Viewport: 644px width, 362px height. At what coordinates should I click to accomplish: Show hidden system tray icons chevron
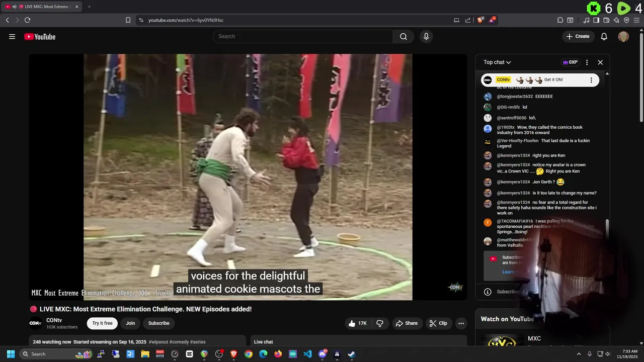(x=578, y=354)
